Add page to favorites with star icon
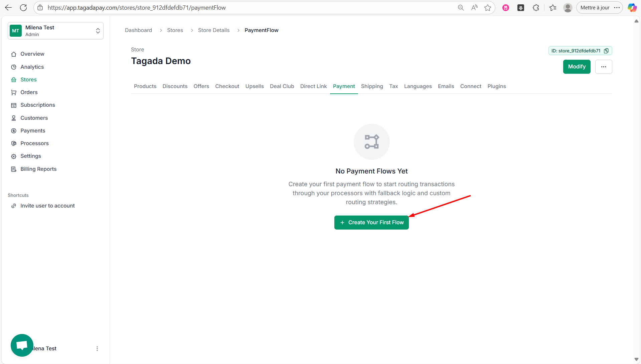The height and width of the screenshot is (364, 641). [488, 8]
